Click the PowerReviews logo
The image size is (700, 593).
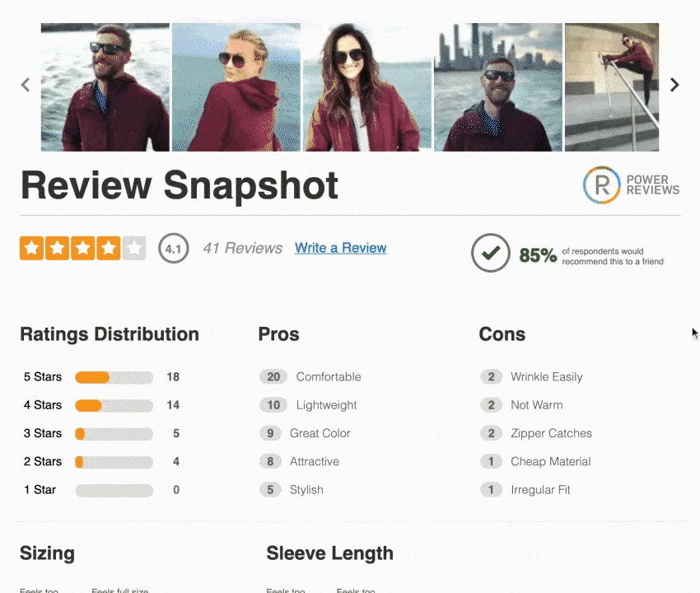(x=631, y=184)
